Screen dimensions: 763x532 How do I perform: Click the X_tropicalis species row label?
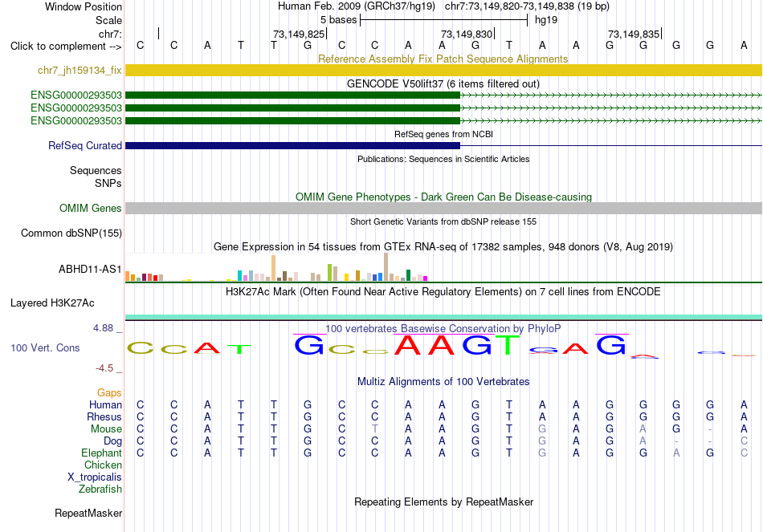[x=95, y=477]
